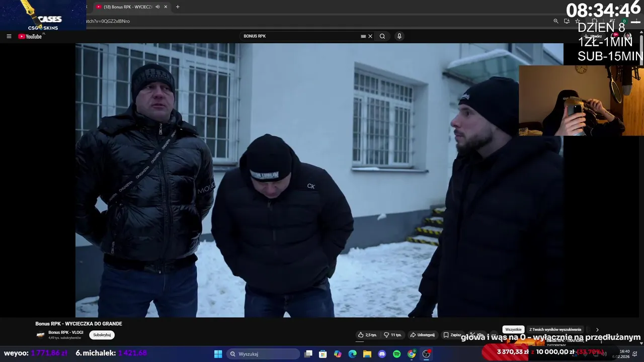Click the Wyszukaj taskbar search box
This screenshot has height=362, width=644.
[x=263, y=354]
